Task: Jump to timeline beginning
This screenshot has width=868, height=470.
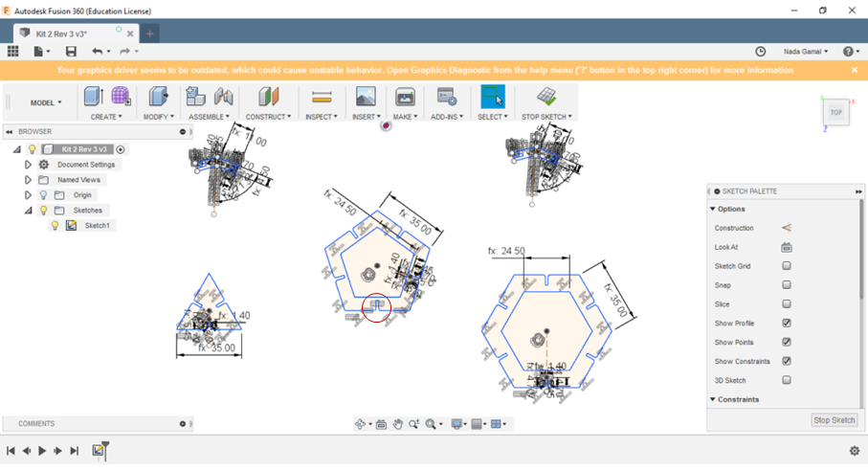Action: click(11, 451)
